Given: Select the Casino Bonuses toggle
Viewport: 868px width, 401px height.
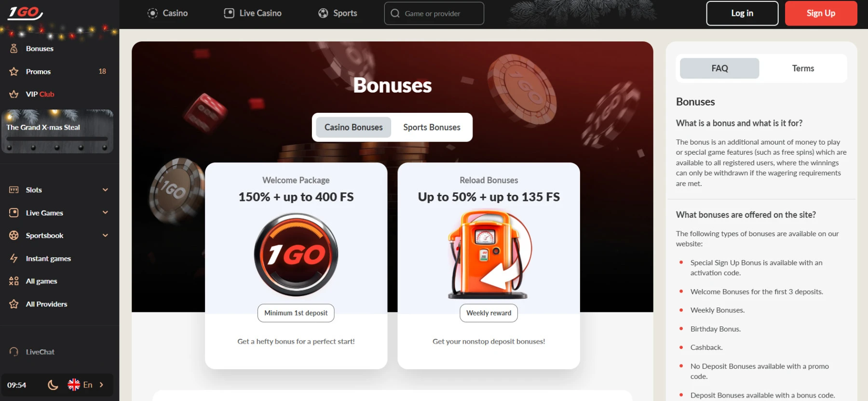Looking at the screenshot, I should (x=353, y=127).
